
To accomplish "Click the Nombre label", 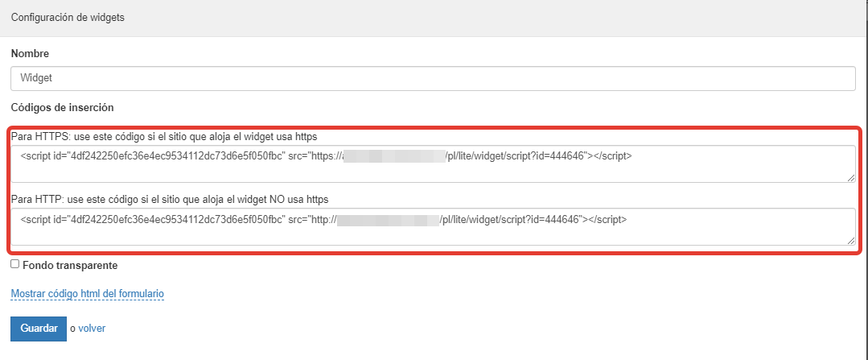I will click(30, 54).
